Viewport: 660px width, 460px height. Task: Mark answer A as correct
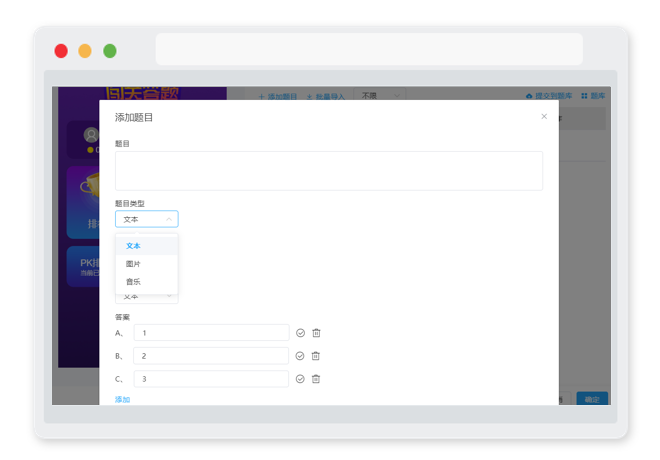300,333
